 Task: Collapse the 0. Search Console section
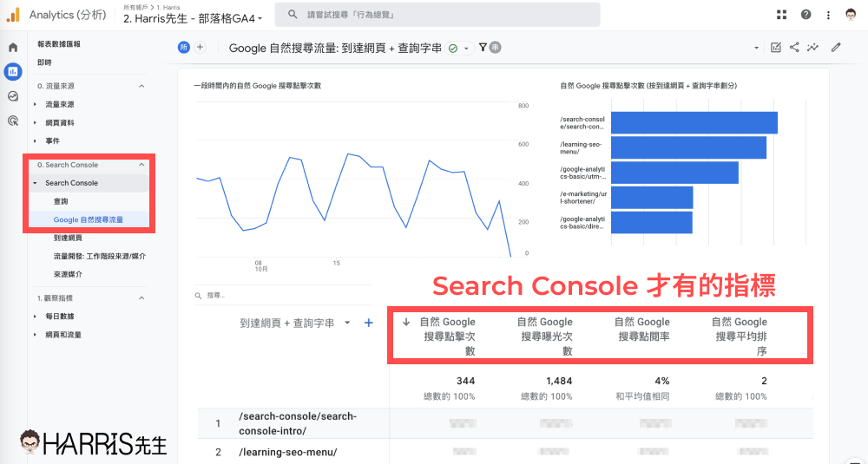[141, 165]
